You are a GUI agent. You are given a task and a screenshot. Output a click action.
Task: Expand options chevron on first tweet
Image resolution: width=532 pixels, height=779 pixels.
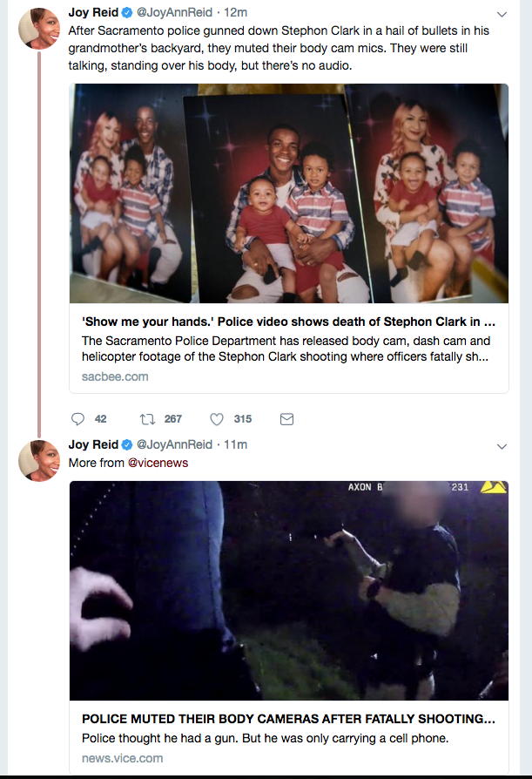502,14
